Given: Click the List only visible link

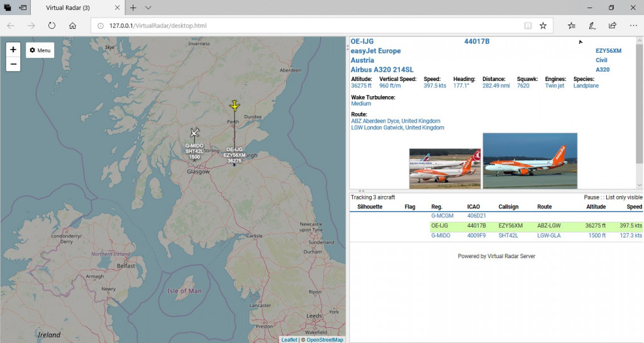Looking at the screenshot, I should click(x=625, y=197).
